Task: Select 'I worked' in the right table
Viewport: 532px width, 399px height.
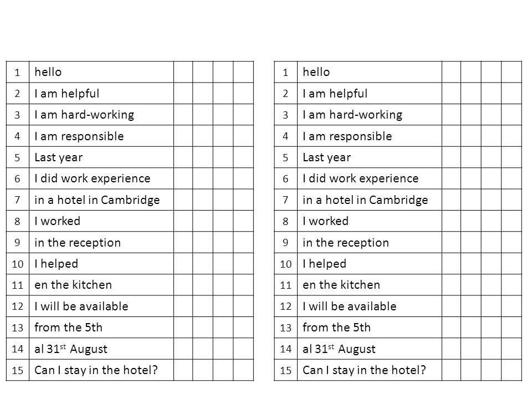Action: tap(370, 221)
